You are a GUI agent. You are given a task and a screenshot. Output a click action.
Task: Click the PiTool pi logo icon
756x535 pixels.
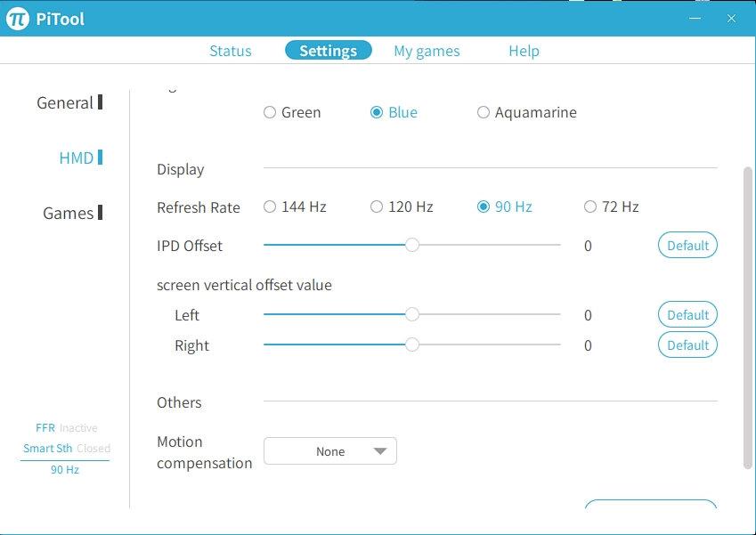(18, 18)
